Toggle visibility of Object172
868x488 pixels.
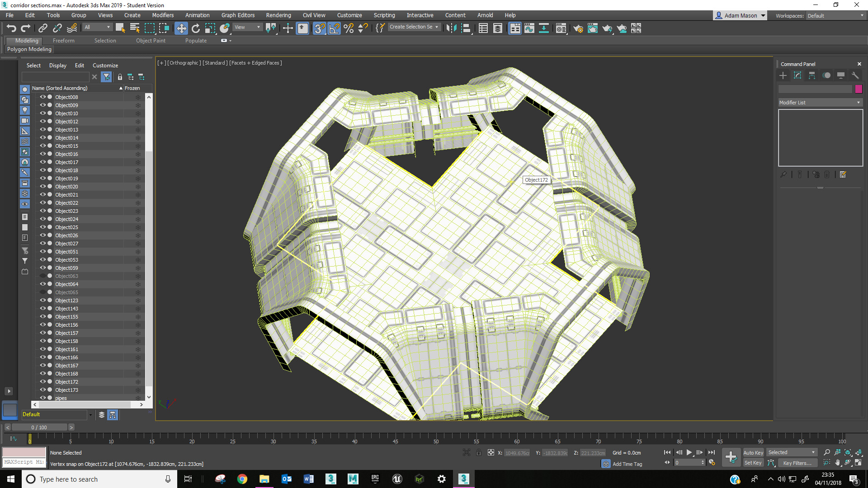click(x=43, y=381)
